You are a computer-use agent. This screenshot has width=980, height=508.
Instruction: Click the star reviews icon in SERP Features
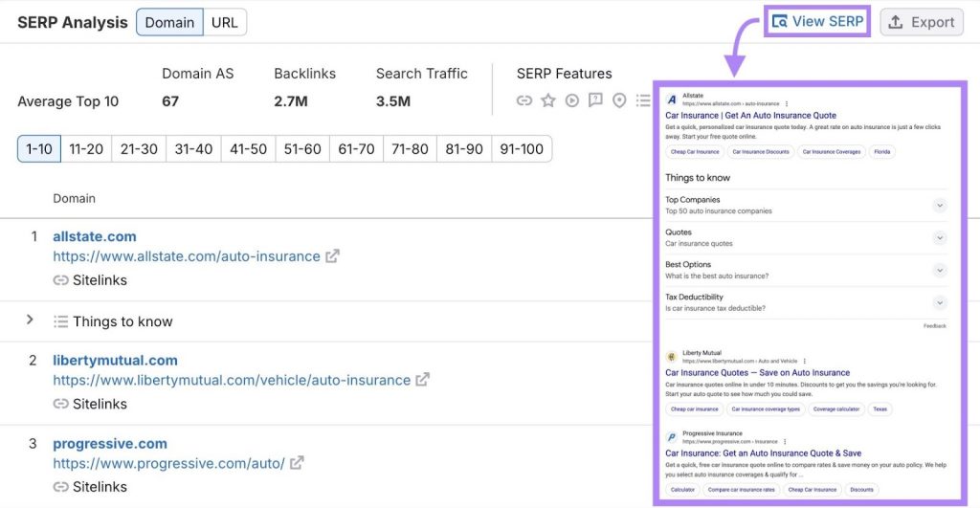[548, 100]
